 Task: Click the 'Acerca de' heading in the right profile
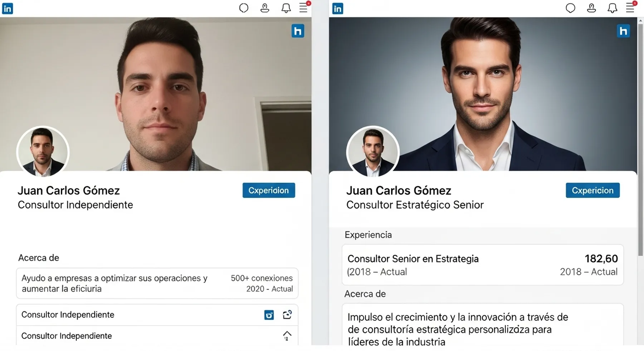tap(365, 294)
